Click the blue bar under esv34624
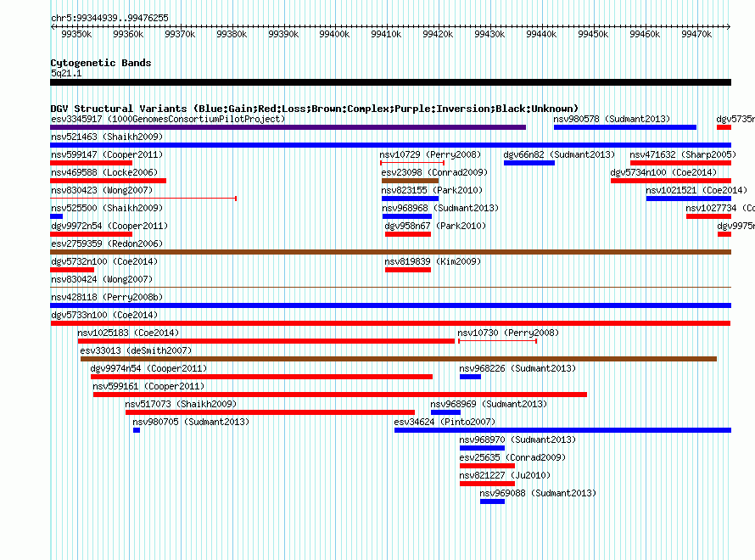The height and width of the screenshot is (560, 755). [562, 430]
